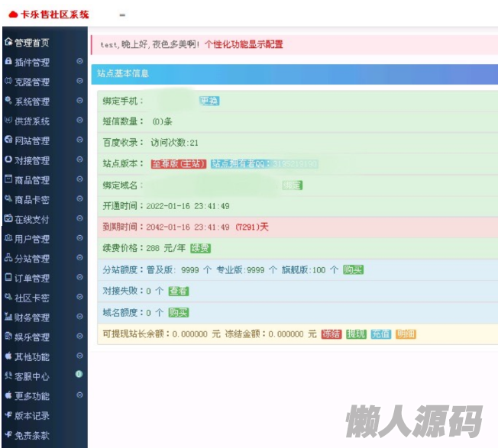Click the sitemap icon for 分站管理
Screen dimensions: 498x448
click(x=8, y=258)
